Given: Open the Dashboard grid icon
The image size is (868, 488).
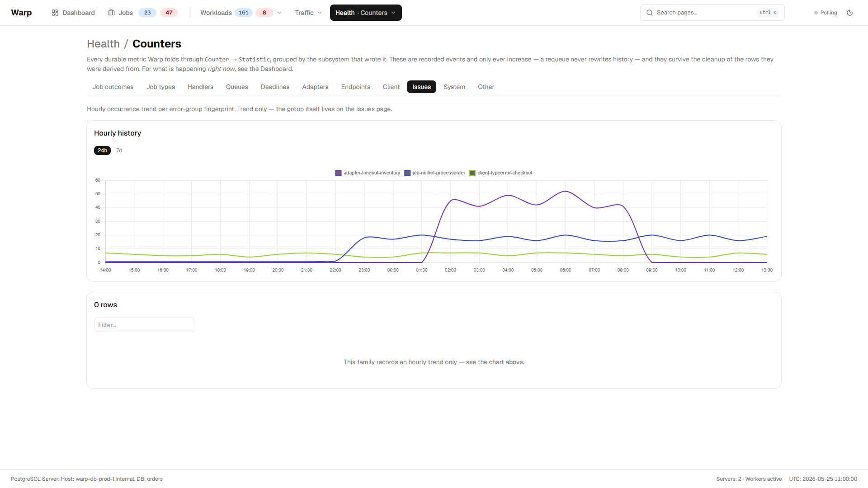Looking at the screenshot, I should tap(55, 13).
